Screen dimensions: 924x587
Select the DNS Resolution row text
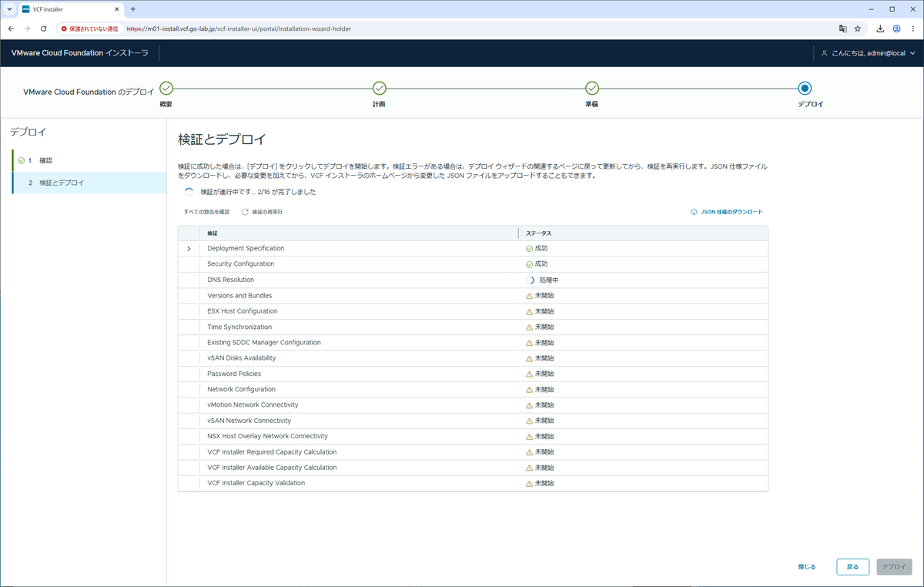click(x=231, y=280)
